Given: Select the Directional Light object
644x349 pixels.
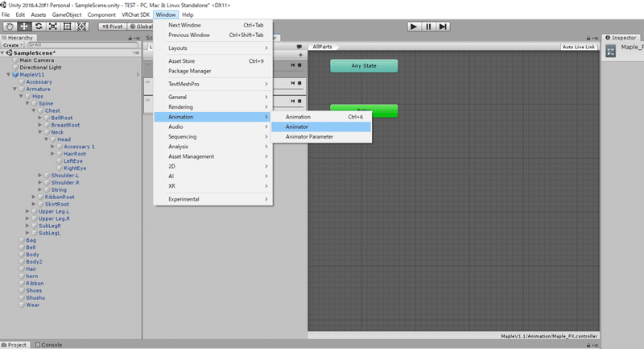Looking at the screenshot, I should coord(40,68).
